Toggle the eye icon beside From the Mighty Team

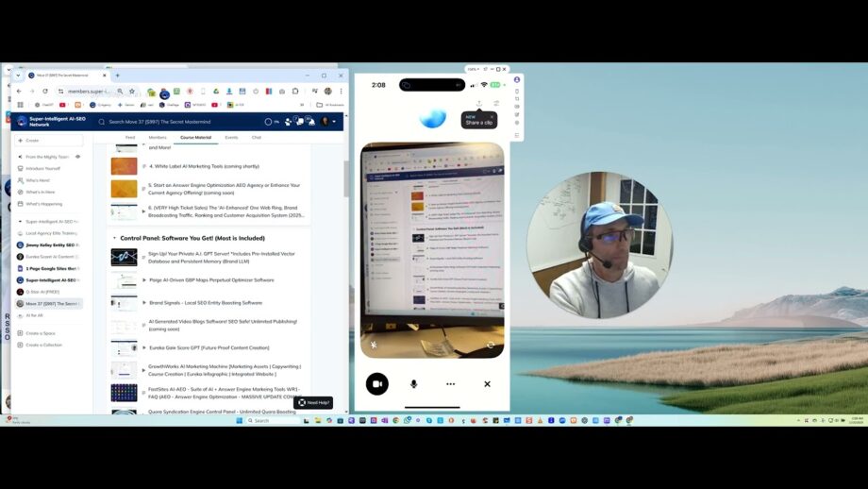78,157
